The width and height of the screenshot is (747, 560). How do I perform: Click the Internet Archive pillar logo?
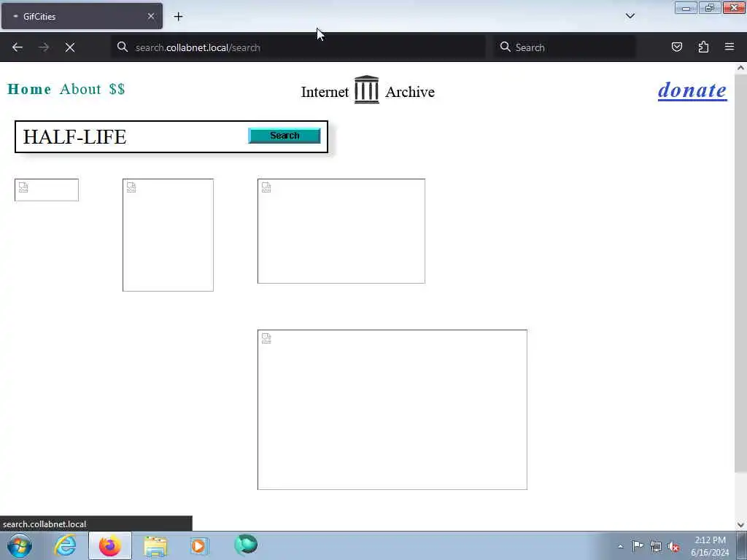(366, 90)
